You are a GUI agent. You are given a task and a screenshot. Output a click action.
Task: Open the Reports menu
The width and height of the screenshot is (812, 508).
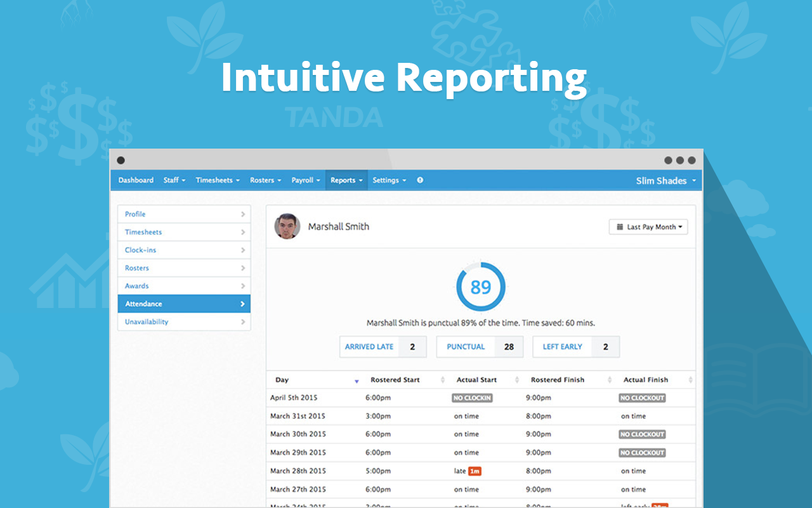346,180
